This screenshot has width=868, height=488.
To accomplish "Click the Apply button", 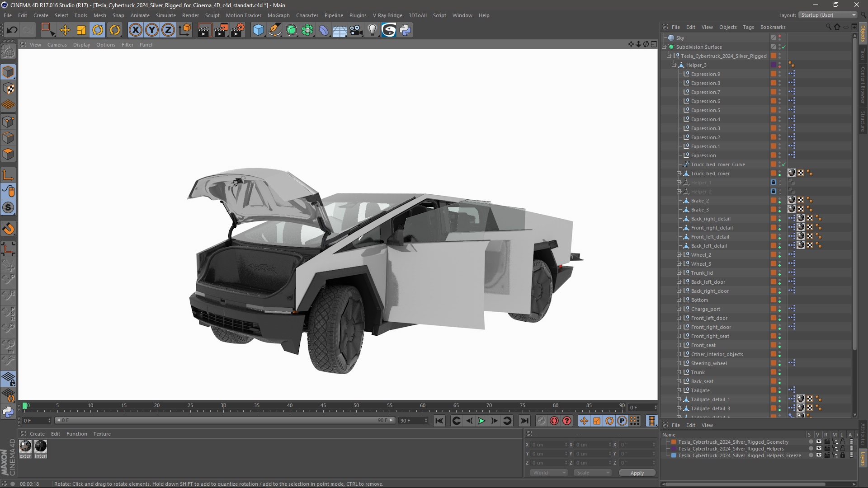I will click(x=637, y=473).
